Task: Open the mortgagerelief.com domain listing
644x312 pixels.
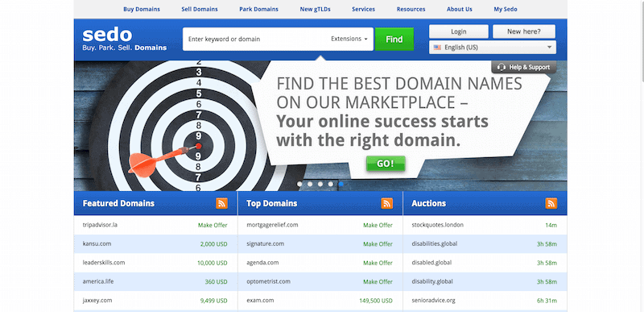Action: pyautogui.click(x=272, y=225)
